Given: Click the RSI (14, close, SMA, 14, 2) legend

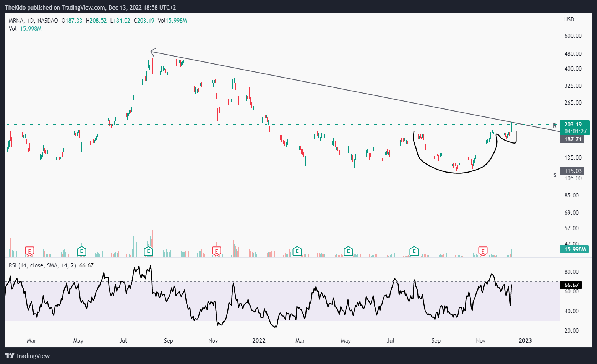Looking at the screenshot, I should pos(51,265).
